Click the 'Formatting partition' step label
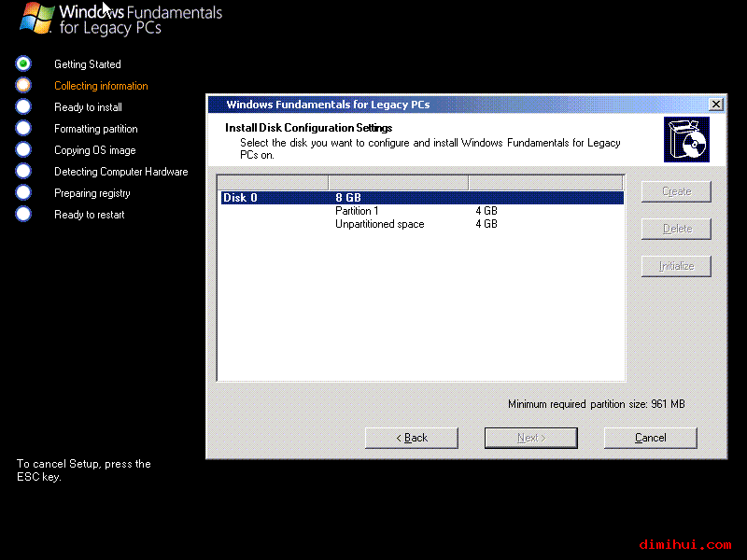Viewport: 747px width, 560px height. (96, 129)
